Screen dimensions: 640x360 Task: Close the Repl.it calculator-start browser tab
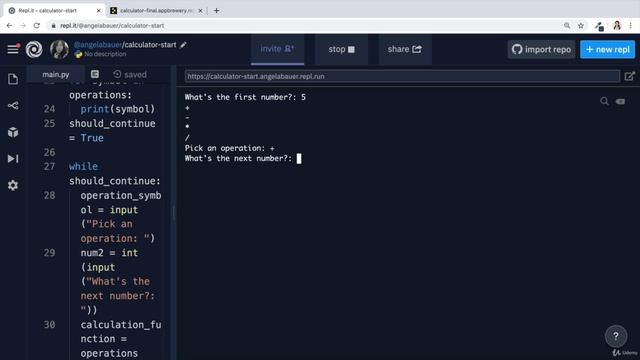[x=98, y=11]
